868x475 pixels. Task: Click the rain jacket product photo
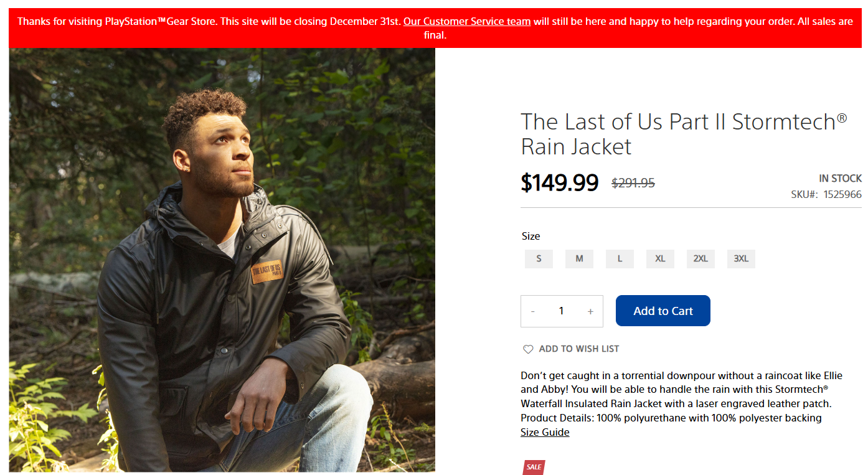[x=222, y=260]
